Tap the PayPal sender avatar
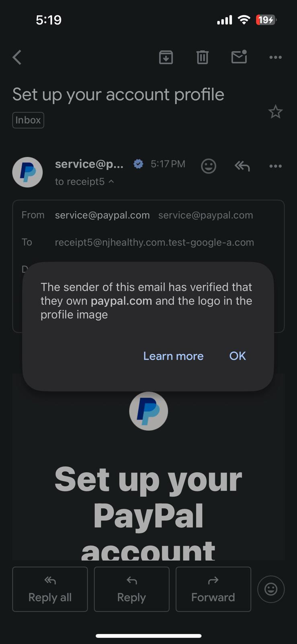 click(28, 172)
